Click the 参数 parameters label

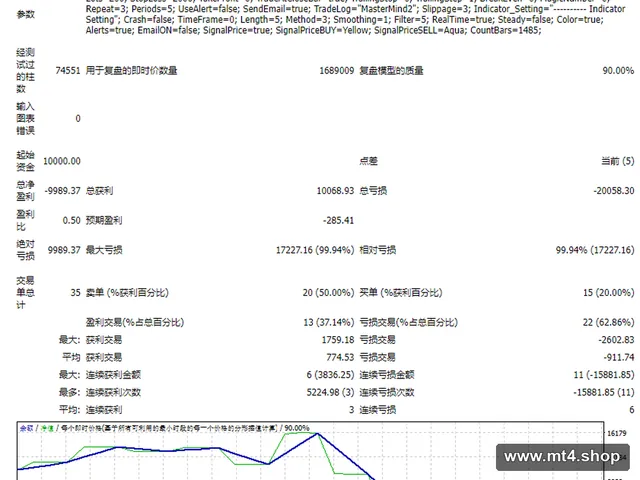(25, 15)
